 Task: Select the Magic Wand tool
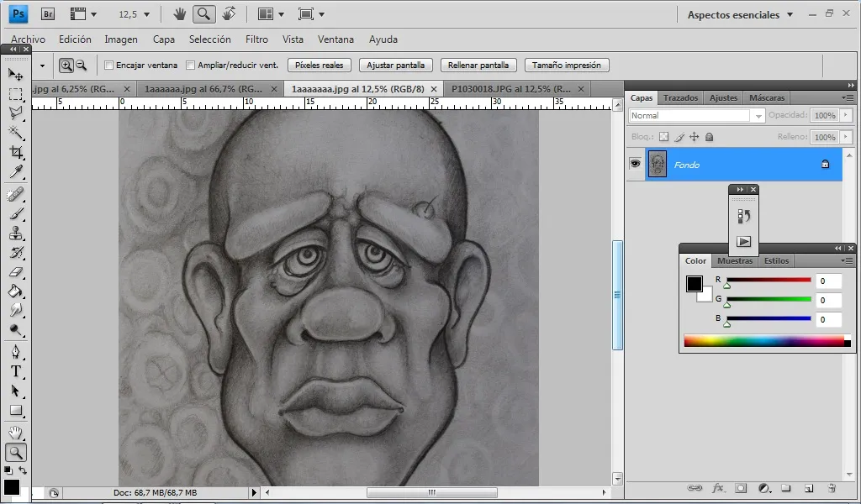15,132
